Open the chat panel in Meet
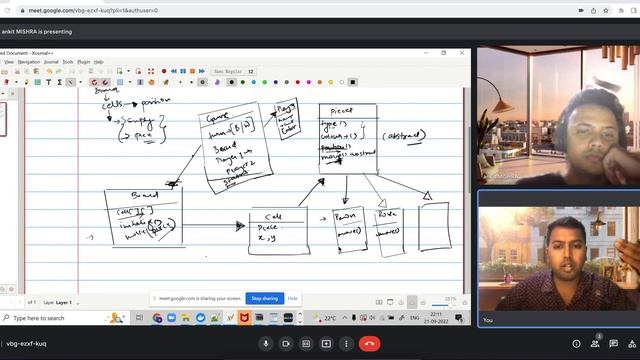 coord(613,344)
